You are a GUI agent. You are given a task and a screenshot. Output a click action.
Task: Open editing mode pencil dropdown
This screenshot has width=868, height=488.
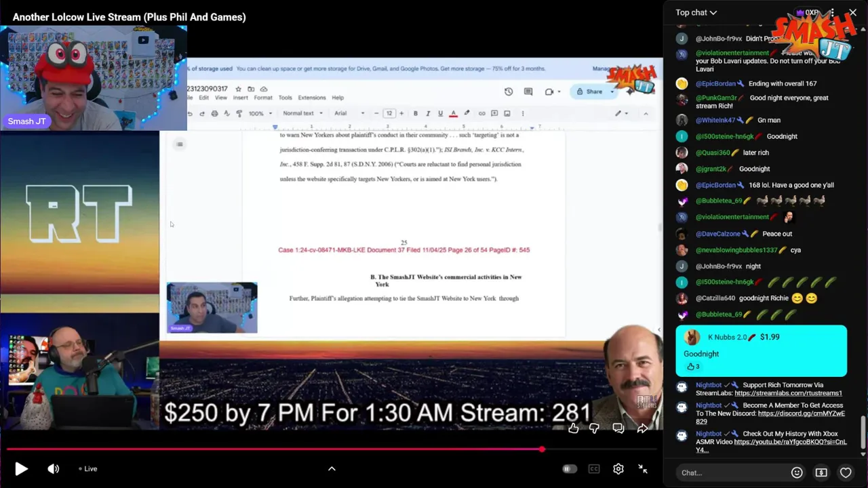pos(621,113)
